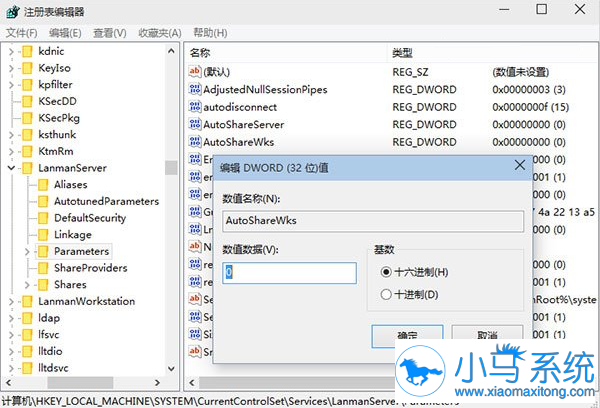Click the AutoShareWks DWORD icon in list
The image size is (600, 408).
[x=195, y=142]
